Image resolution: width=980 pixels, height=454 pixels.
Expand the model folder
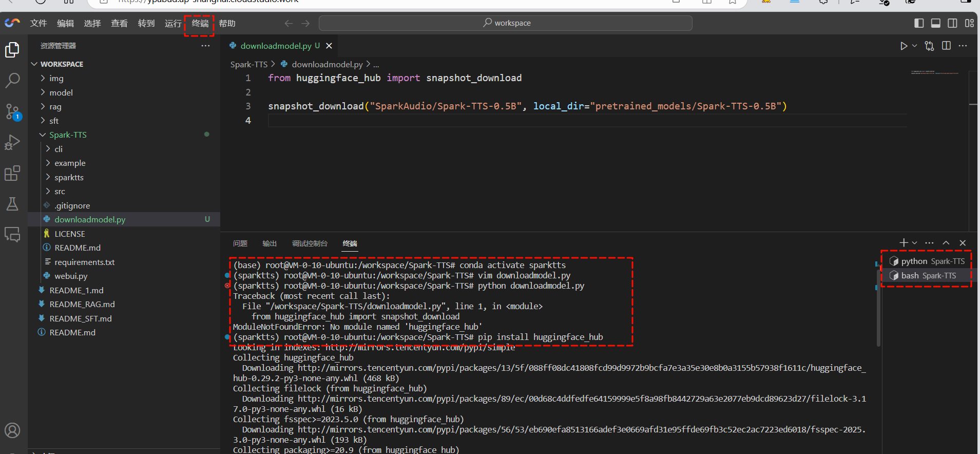point(124,92)
